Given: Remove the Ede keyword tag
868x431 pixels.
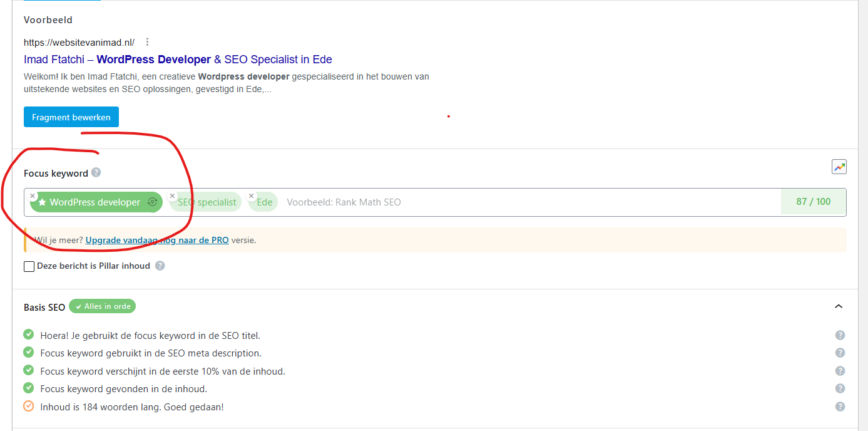Looking at the screenshot, I should (252, 196).
